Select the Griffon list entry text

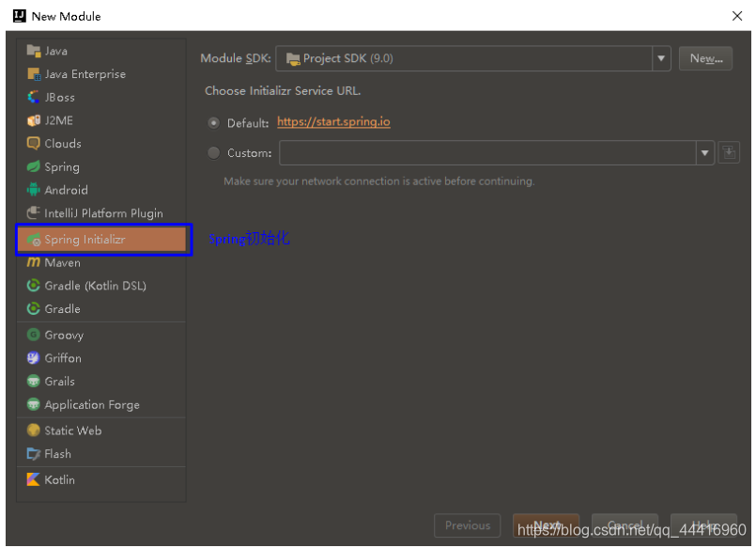click(63, 358)
